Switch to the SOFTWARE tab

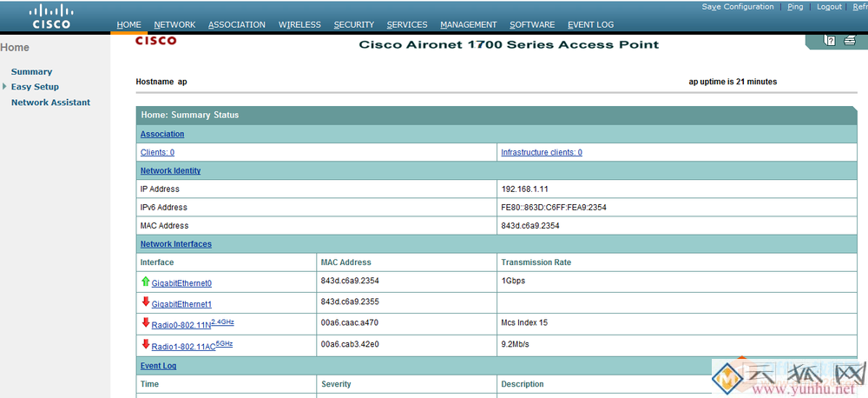pos(532,25)
